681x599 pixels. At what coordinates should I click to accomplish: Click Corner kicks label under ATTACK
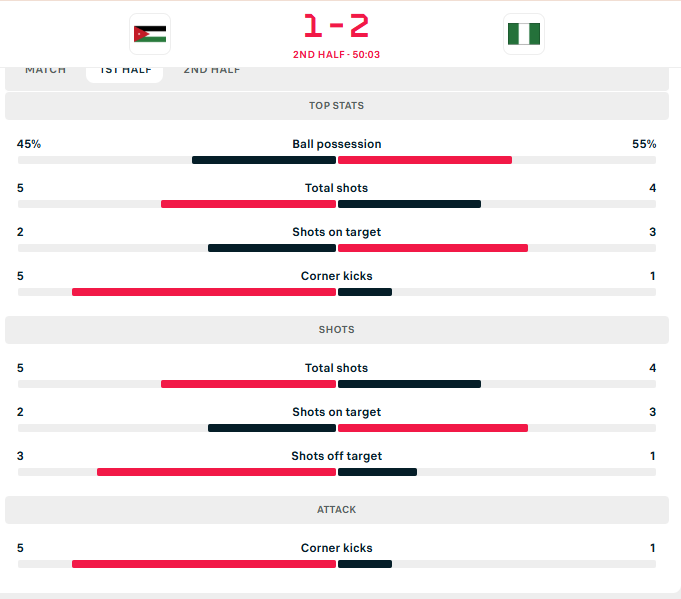point(337,548)
